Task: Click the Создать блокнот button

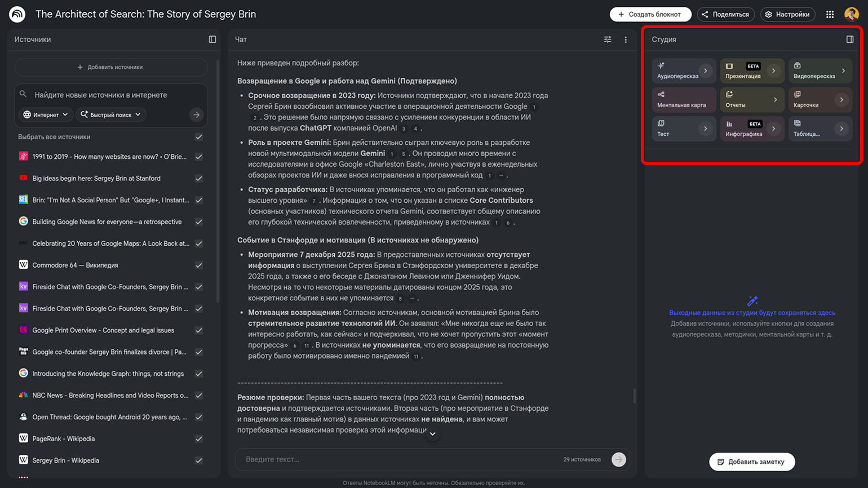Action: click(x=650, y=15)
